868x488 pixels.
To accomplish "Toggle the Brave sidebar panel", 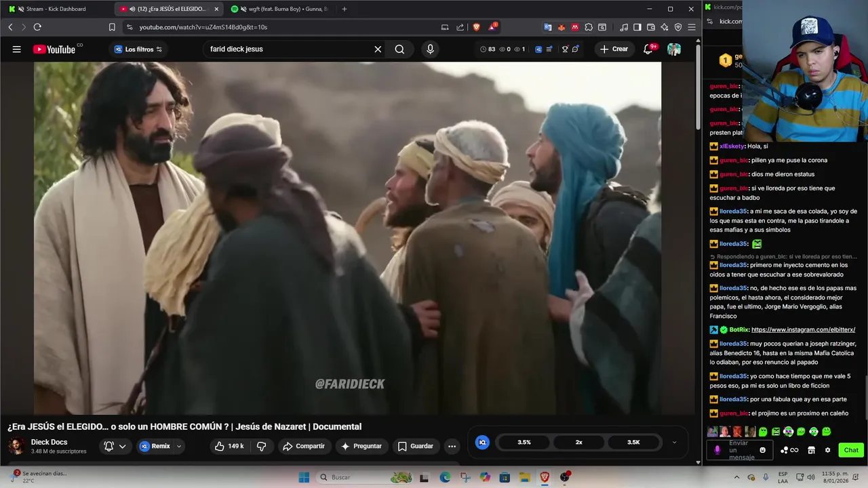I will (x=637, y=27).
